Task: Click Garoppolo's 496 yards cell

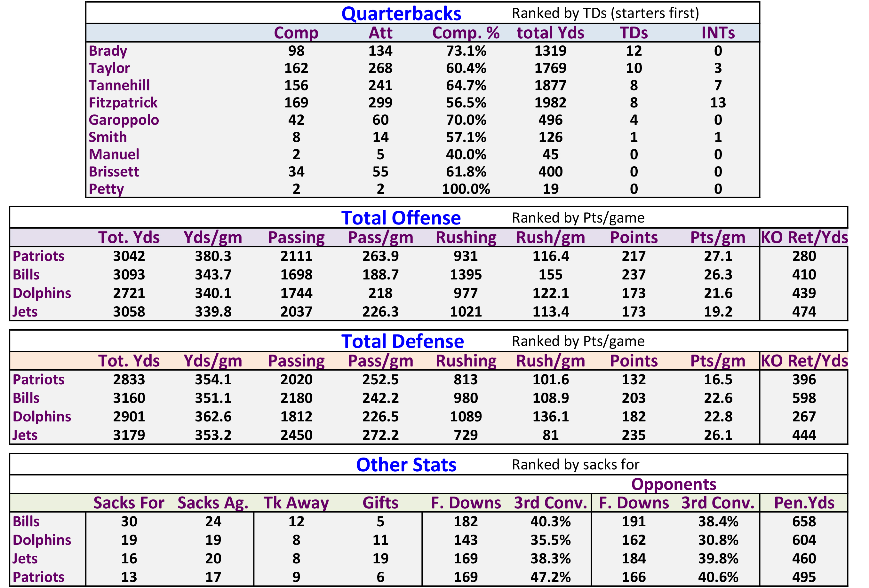Action: (x=550, y=120)
